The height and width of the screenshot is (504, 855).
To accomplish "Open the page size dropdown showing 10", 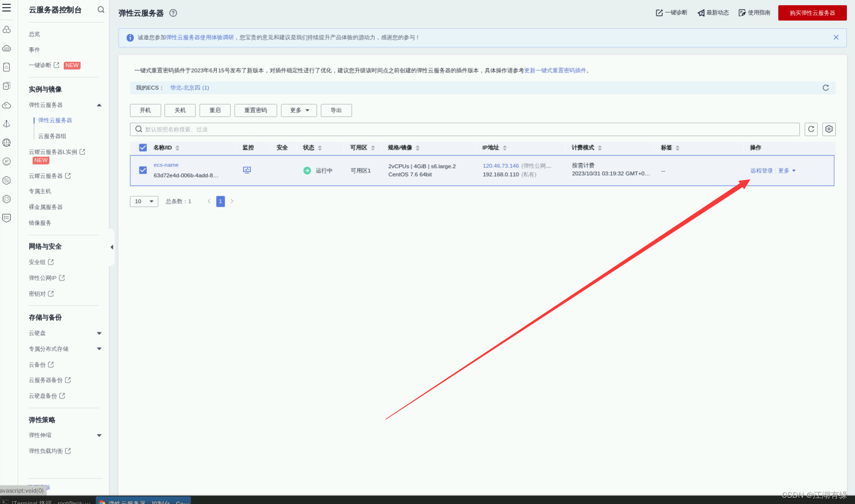I will (144, 201).
